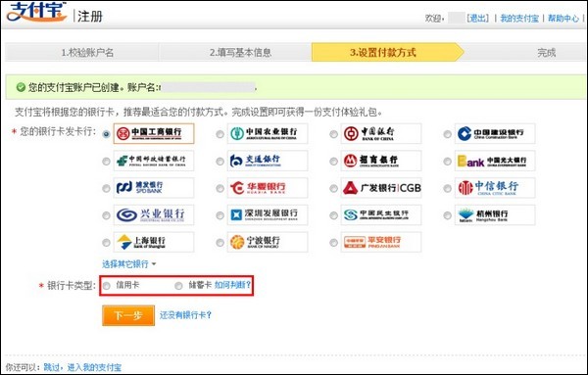Select the radio button for 杭州银行
Image resolution: width=588 pixels, height=375 pixels.
pos(448,215)
